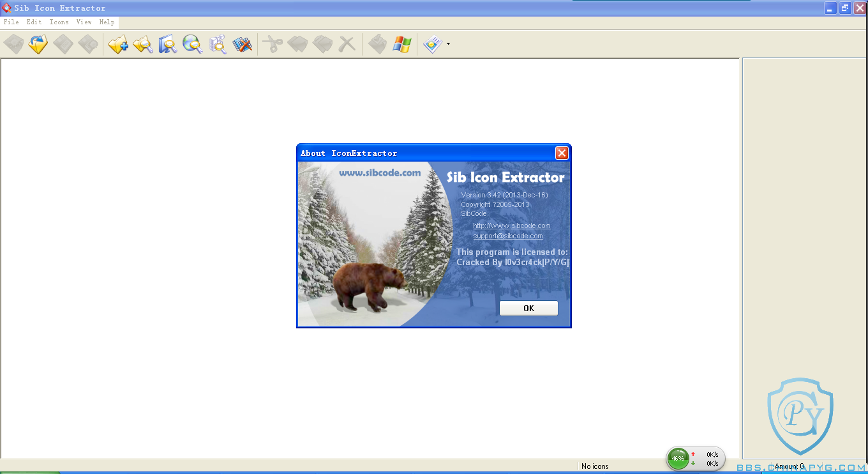Image resolution: width=868 pixels, height=474 pixels.
Task: Click the grayed-out Copy icon beside scissors
Action: coord(297,44)
